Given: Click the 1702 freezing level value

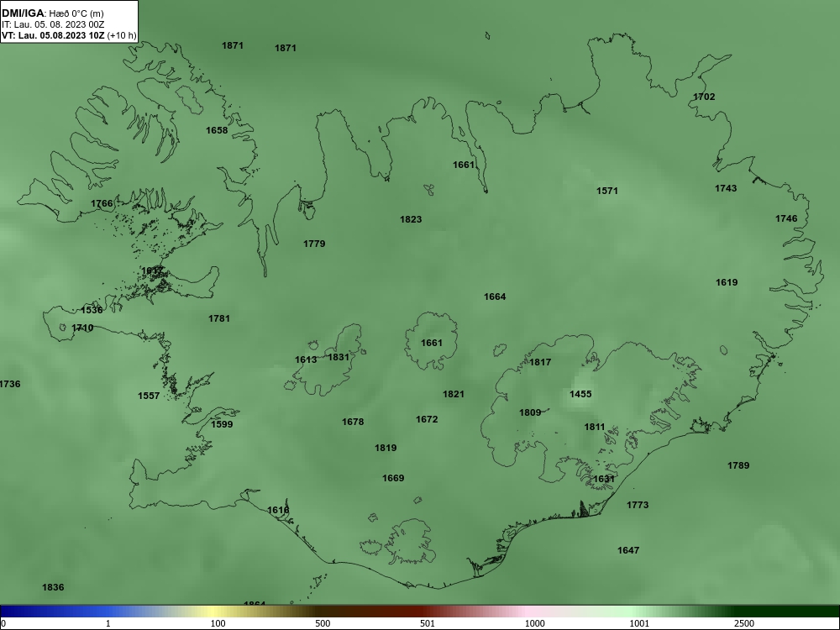Looking at the screenshot, I should coord(704,97).
